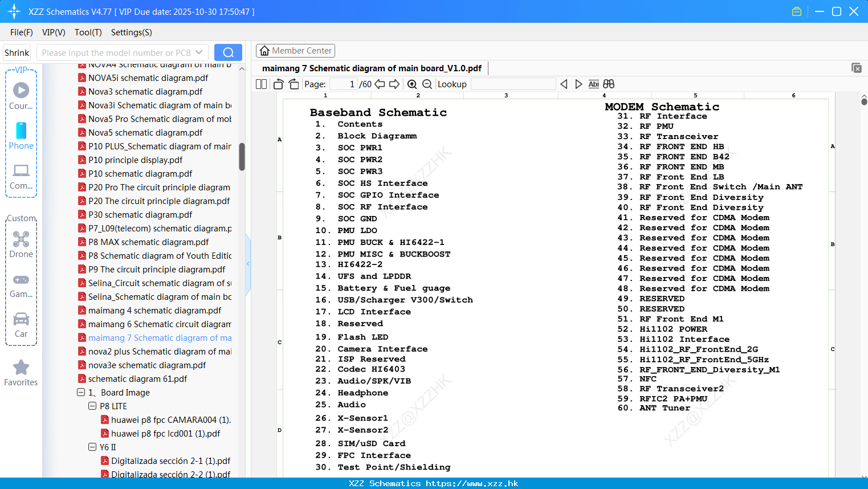The image size is (868, 489).
Task: Open the xzz.hk website link in status bar
Action: tap(472, 483)
